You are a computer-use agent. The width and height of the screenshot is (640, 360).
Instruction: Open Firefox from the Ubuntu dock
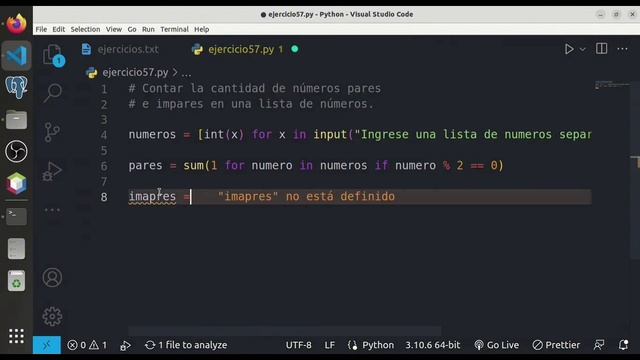[16, 24]
